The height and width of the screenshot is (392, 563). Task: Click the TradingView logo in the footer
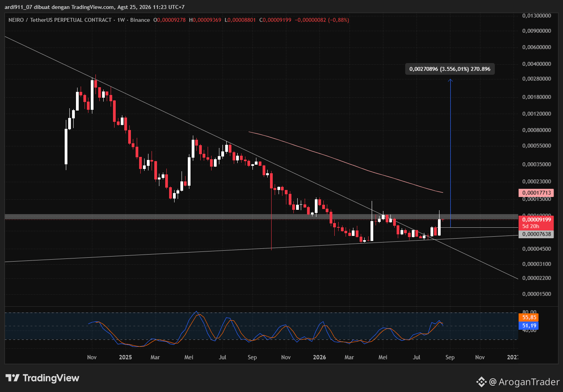coord(42,378)
